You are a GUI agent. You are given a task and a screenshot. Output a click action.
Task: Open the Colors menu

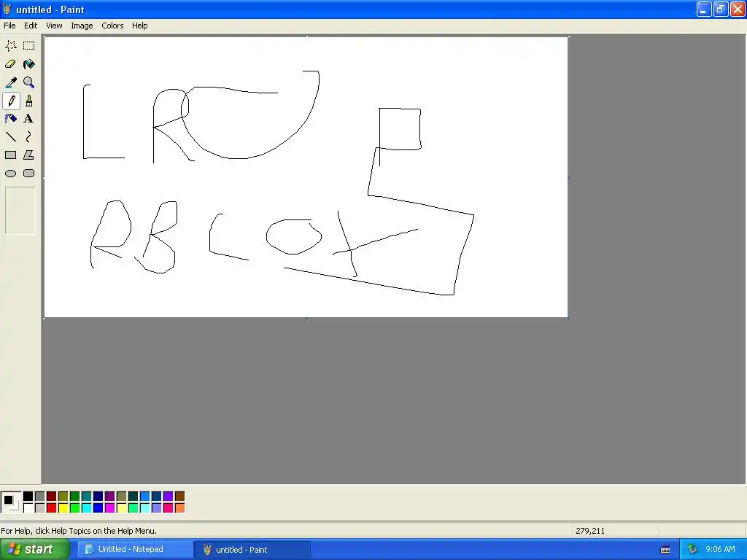tap(112, 26)
